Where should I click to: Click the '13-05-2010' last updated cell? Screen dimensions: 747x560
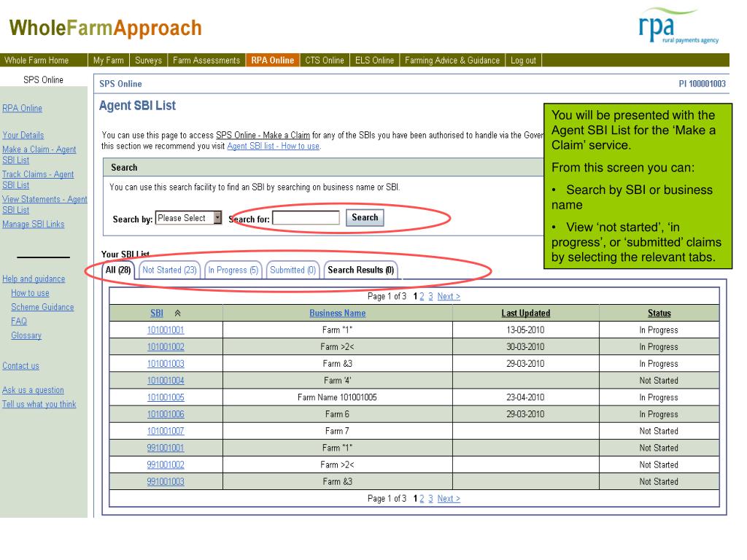pos(525,330)
